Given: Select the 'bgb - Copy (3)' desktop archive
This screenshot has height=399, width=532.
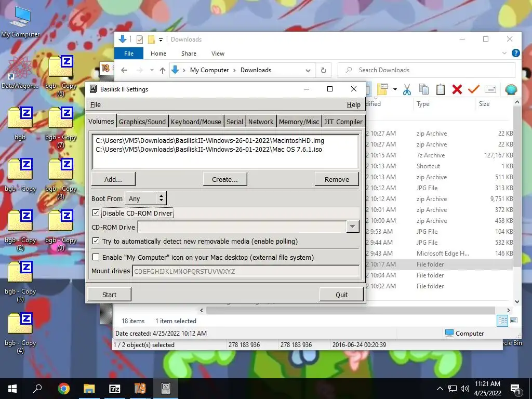Looking at the screenshot, I should pos(20,282).
